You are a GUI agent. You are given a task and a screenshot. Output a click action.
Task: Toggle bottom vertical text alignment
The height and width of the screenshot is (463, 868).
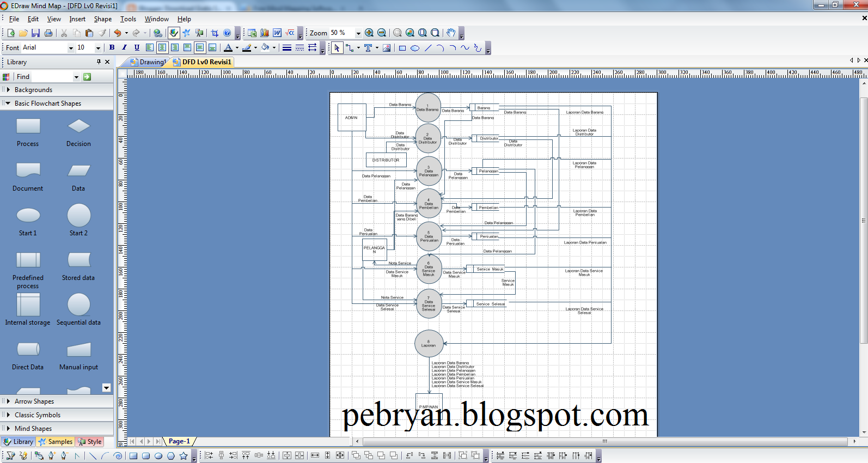tap(212, 48)
